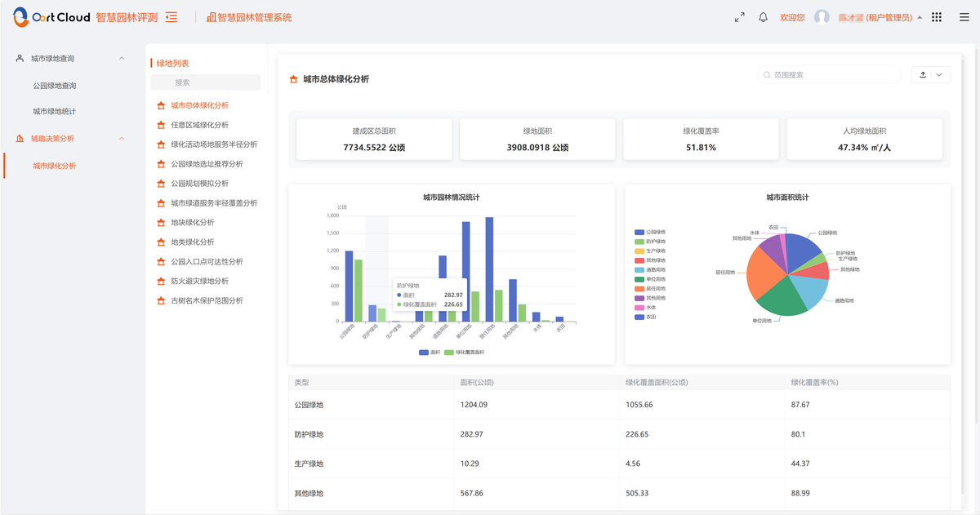Open user account dropdown arrow
980x515 pixels.
coord(920,17)
